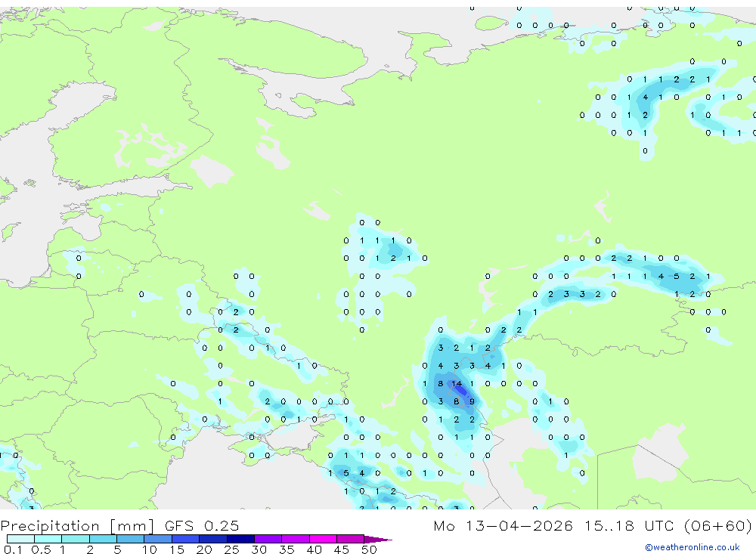Click the 10–15 mm legend swatch

tap(158, 539)
